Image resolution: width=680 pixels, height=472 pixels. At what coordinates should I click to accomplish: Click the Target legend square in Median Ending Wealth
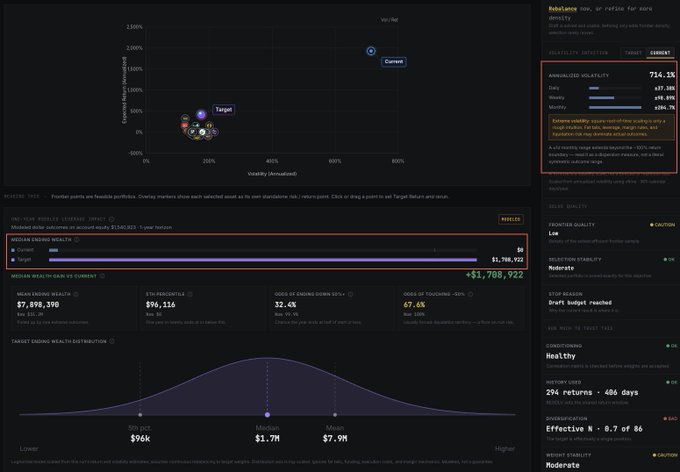[x=13, y=260]
